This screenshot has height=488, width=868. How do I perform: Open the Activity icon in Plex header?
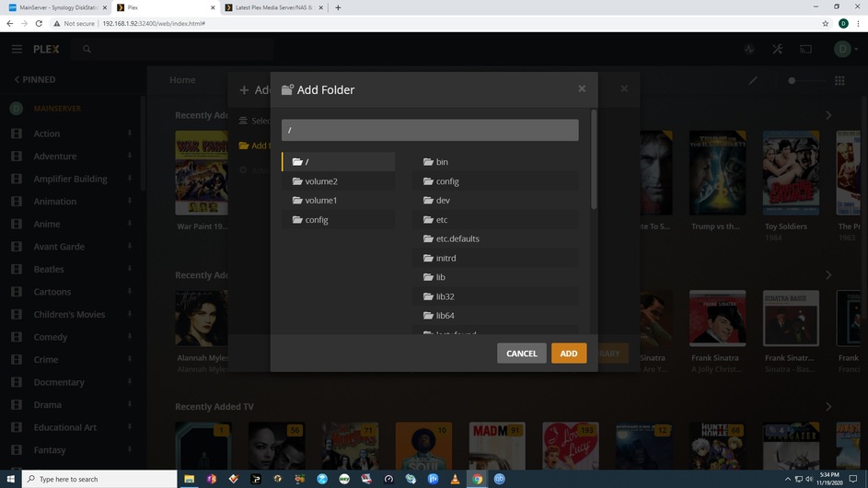click(749, 50)
